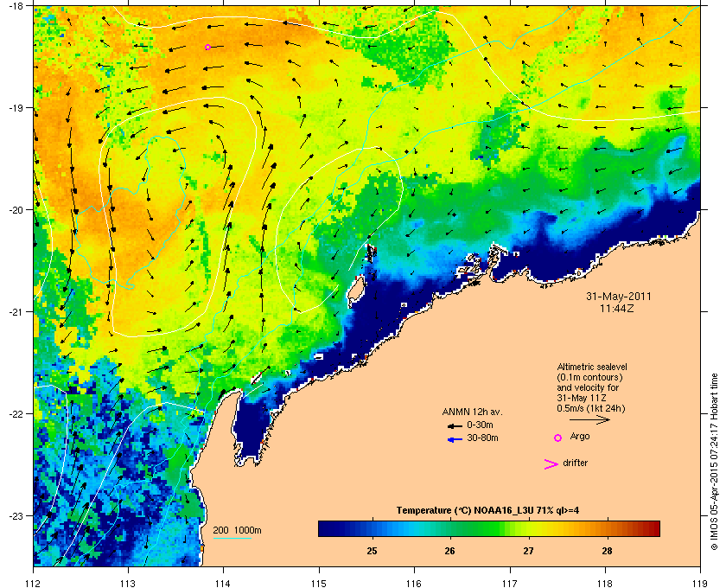
Task: Click the colorbar tick label '27'
Action: (x=528, y=552)
